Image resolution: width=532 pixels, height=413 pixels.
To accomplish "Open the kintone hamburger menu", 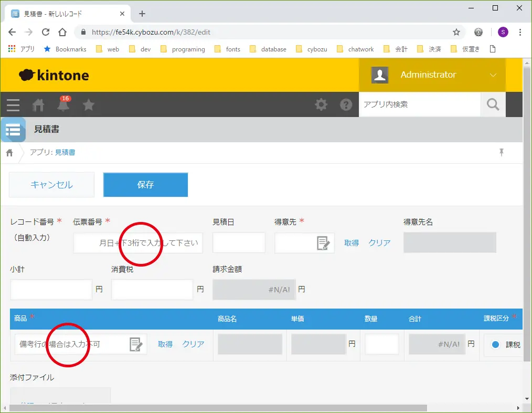I will point(13,105).
